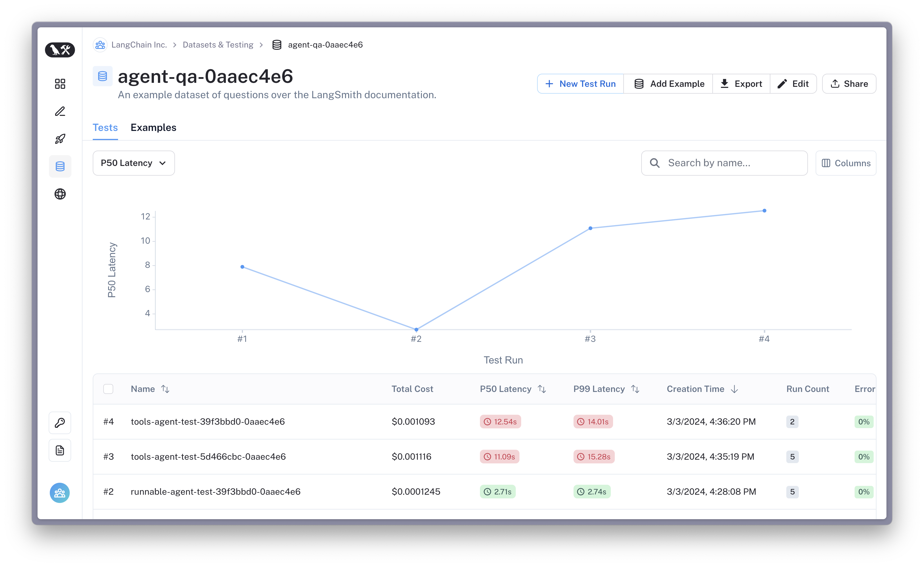The width and height of the screenshot is (924, 567).
Task: Open the Columns selector
Action: click(846, 163)
